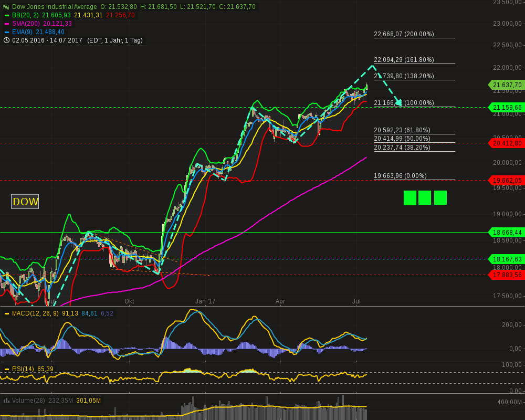The image size is (525, 420).
Task: Click the Volume(28) indicator label
Action: click(x=28, y=401)
